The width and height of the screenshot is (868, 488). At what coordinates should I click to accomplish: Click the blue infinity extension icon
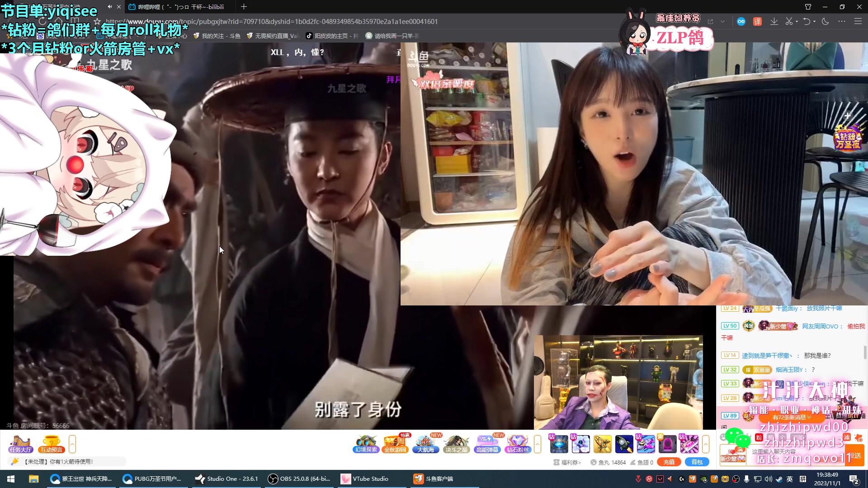coord(741,21)
